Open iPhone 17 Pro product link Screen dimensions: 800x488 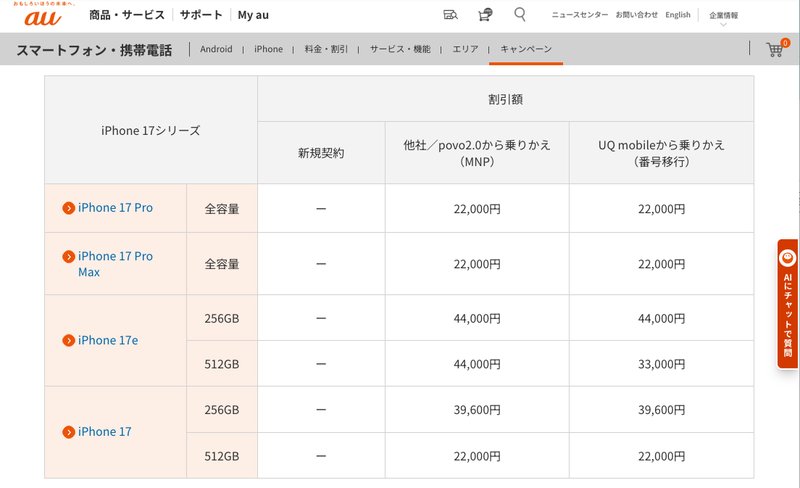[115, 208]
